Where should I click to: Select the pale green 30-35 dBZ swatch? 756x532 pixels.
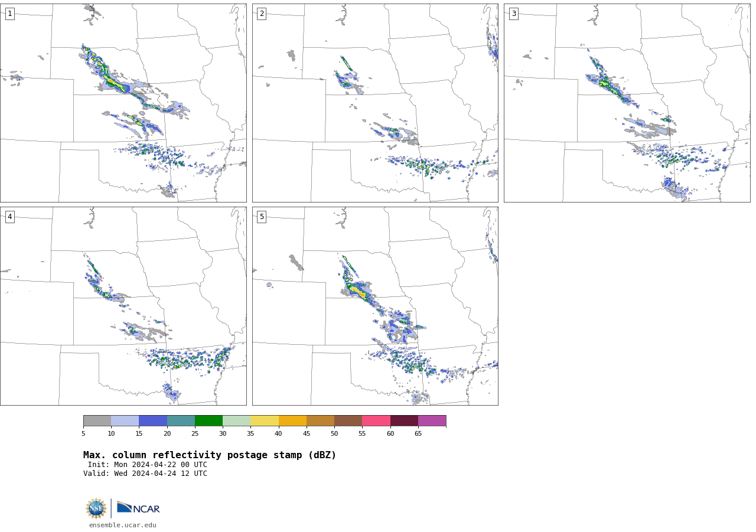point(236,420)
